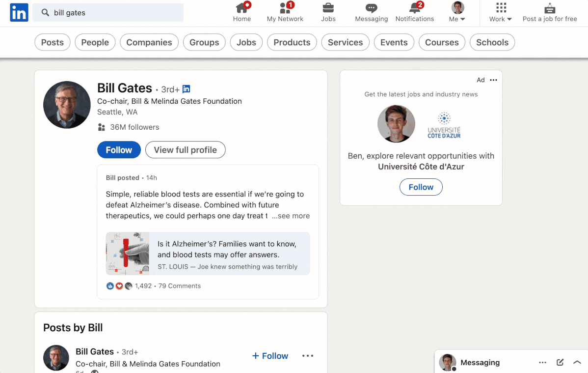
Task: Filter results by Courses
Action: [442, 42]
